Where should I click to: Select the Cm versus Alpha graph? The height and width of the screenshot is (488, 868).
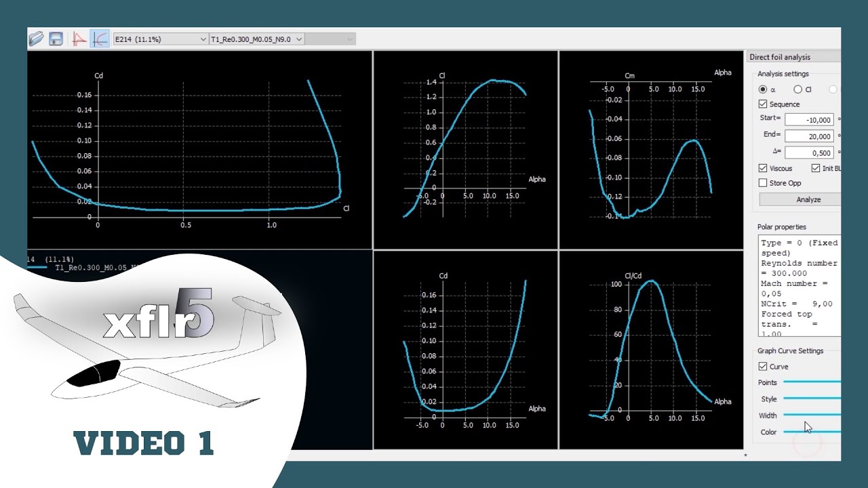(651, 150)
